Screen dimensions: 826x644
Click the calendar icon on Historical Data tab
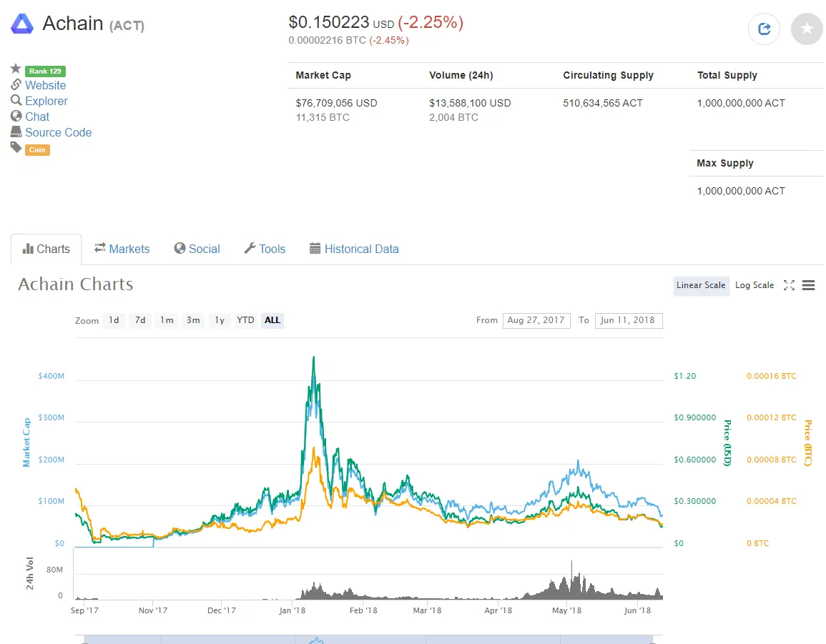[315, 249]
